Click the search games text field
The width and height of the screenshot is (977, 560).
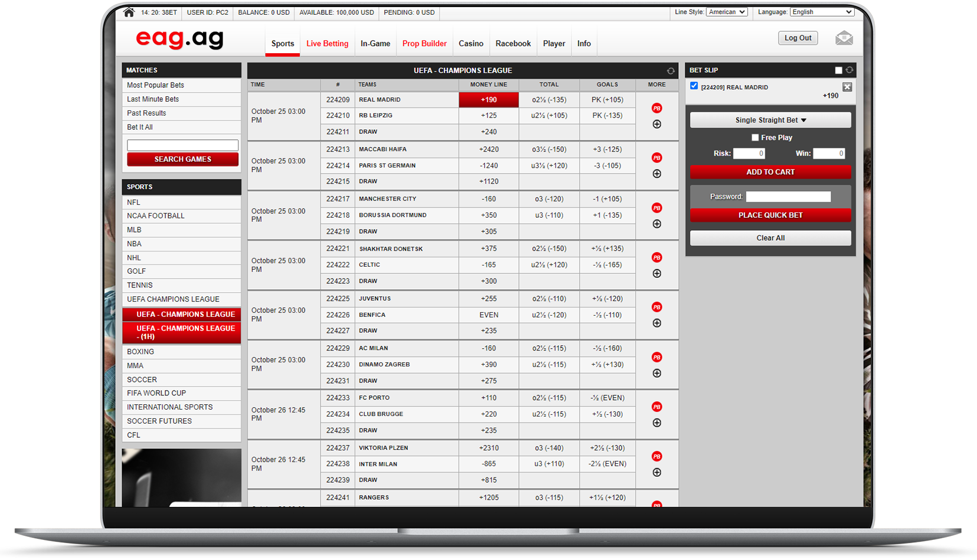pyautogui.click(x=182, y=145)
